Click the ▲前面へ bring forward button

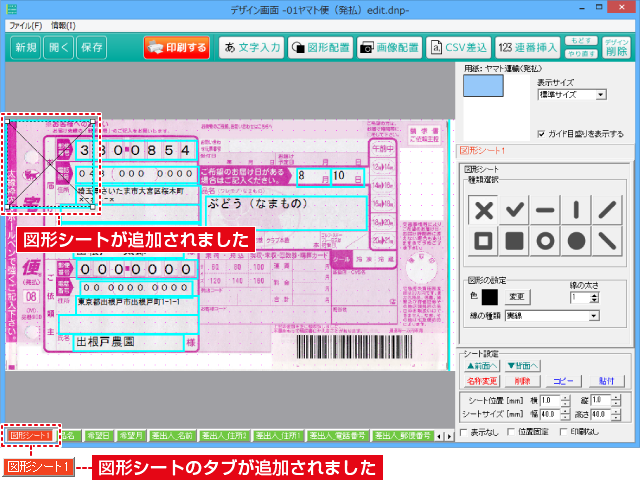click(x=482, y=366)
